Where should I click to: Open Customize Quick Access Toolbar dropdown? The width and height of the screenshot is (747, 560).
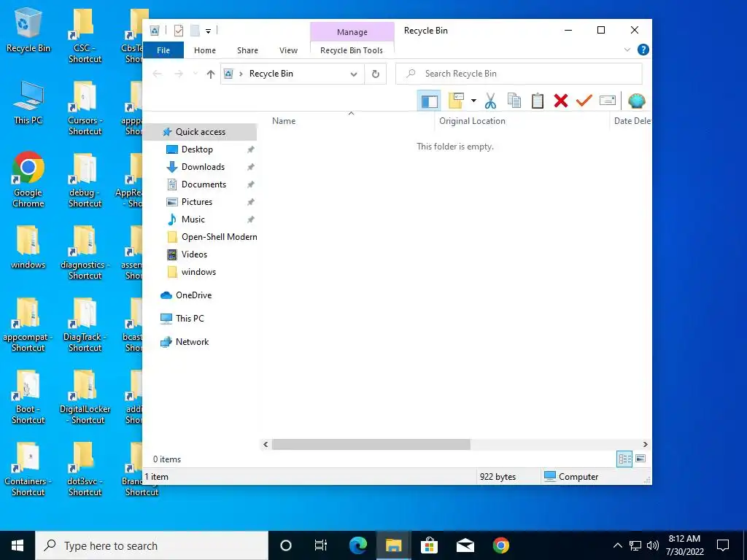pyautogui.click(x=208, y=31)
